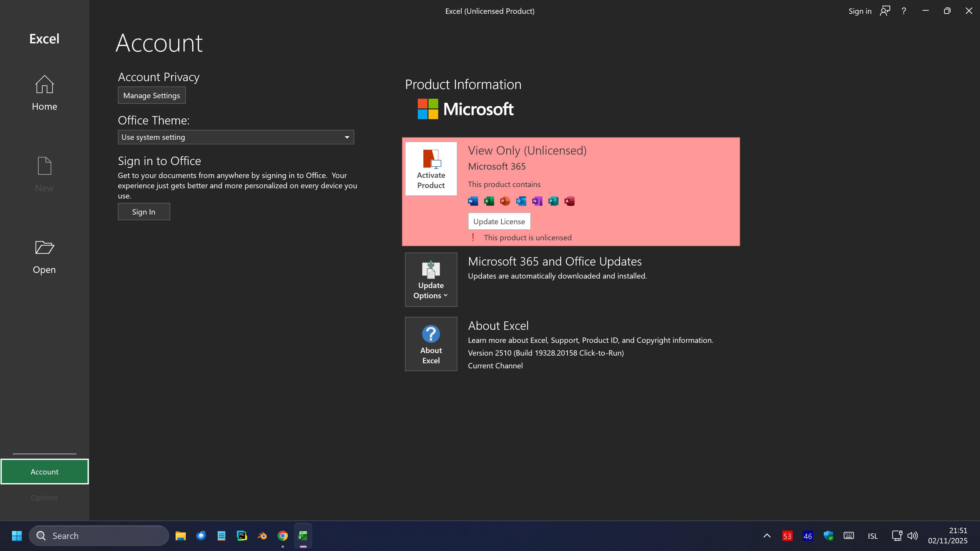Image resolution: width=980 pixels, height=551 pixels.
Task: Click the 'Excel (Unlicensed Product)' window title
Action: pyautogui.click(x=490, y=11)
